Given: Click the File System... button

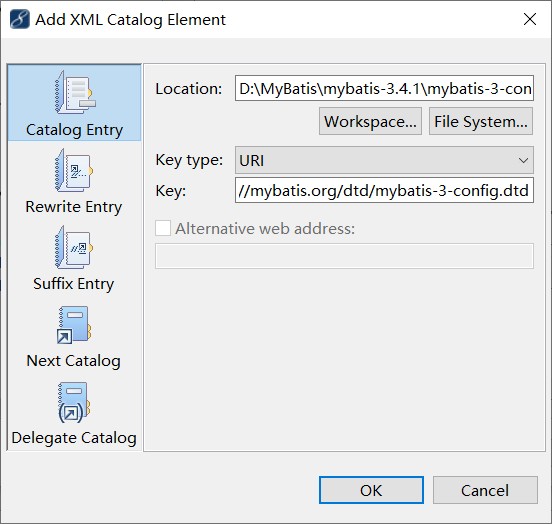Looking at the screenshot, I should [481, 121].
